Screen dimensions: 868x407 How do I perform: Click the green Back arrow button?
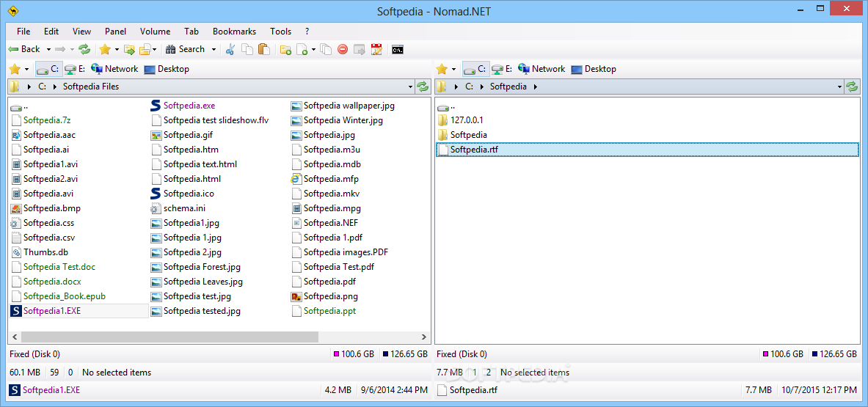coord(24,49)
